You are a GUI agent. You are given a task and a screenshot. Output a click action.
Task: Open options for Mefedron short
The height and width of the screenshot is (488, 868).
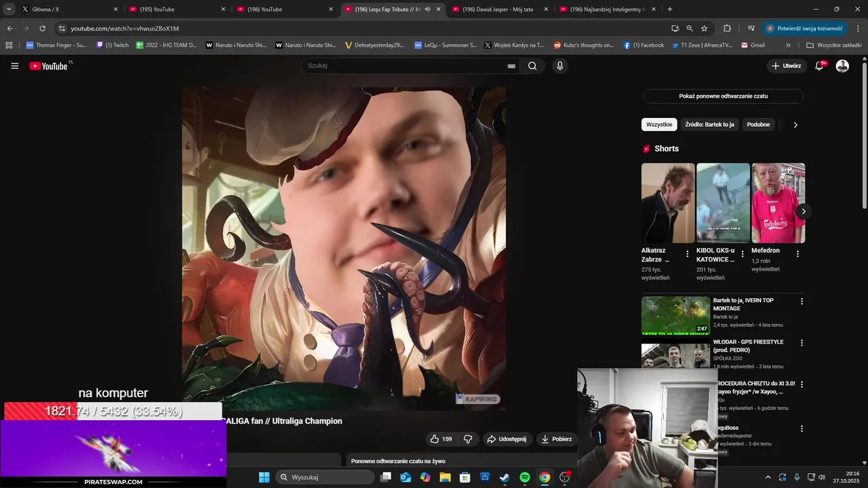[797, 254]
